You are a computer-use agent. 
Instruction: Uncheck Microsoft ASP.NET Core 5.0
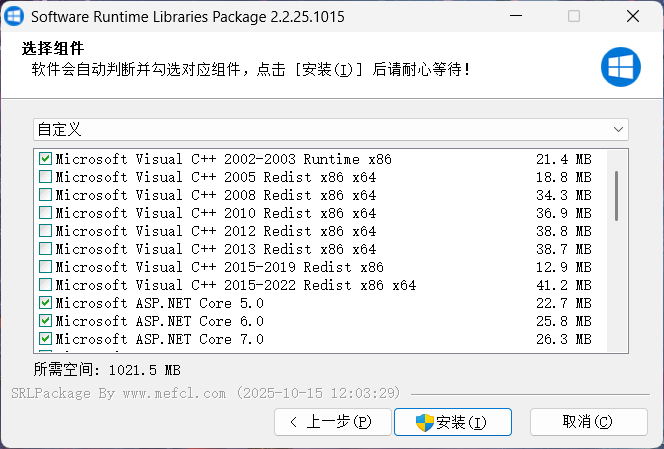(x=45, y=303)
